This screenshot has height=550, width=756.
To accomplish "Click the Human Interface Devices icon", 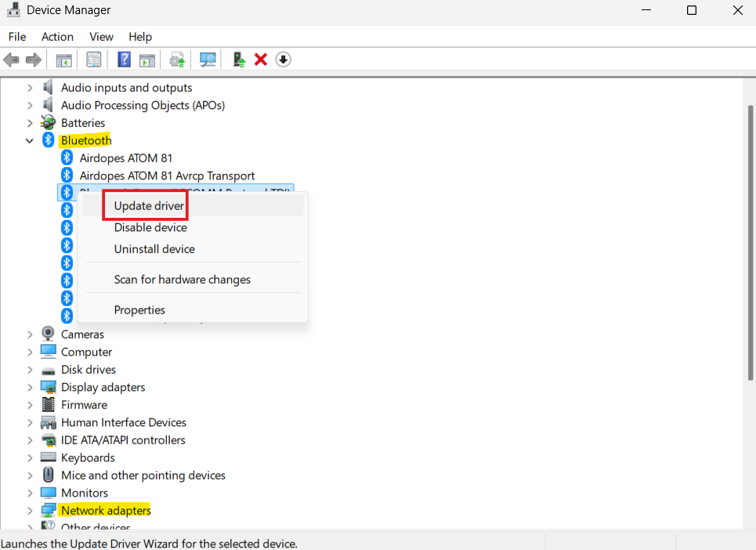I will pyautogui.click(x=49, y=423).
